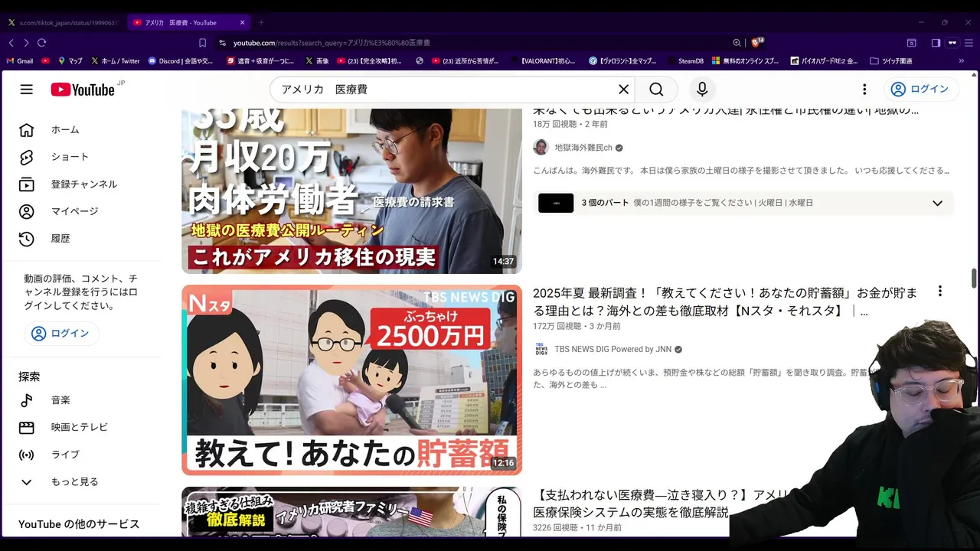980x551 pixels.
Task: Open channel TBS NEWS DIG Powered by JNN
Action: point(612,350)
